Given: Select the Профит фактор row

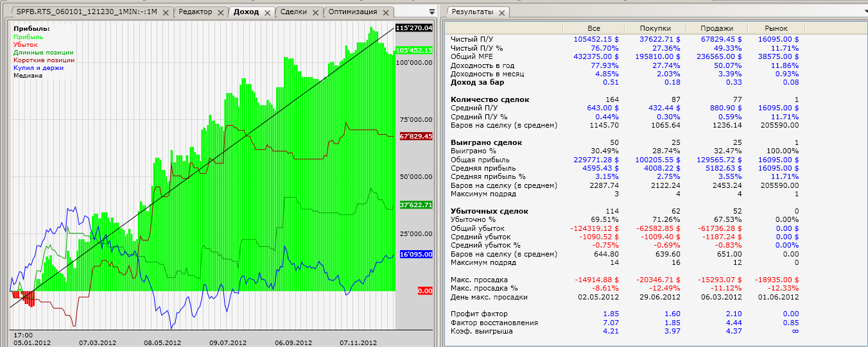Looking at the screenshot, I should coord(478,314).
